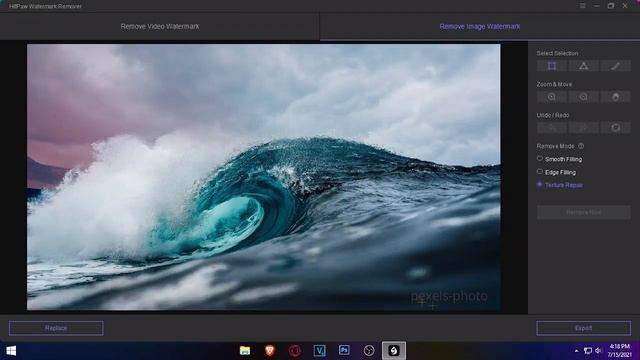Minimize the HitPaw window
This screenshot has height=360, width=640.
pos(597,6)
